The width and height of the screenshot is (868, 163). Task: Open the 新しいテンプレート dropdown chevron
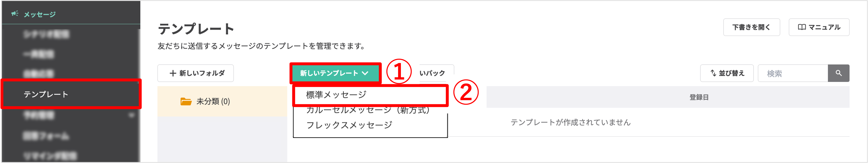[x=366, y=73]
